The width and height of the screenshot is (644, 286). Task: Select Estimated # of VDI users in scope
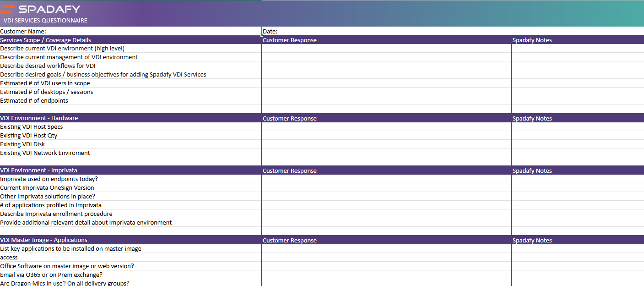(130, 83)
